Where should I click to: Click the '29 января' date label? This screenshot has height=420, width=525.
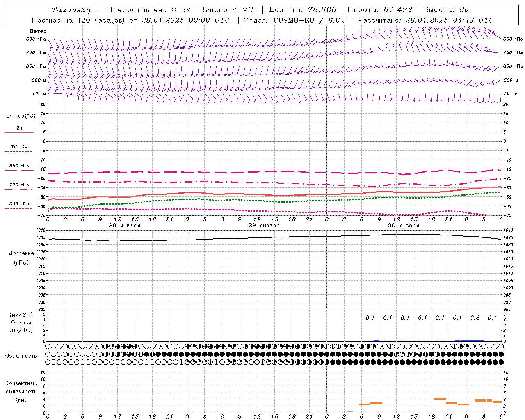(264, 226)
